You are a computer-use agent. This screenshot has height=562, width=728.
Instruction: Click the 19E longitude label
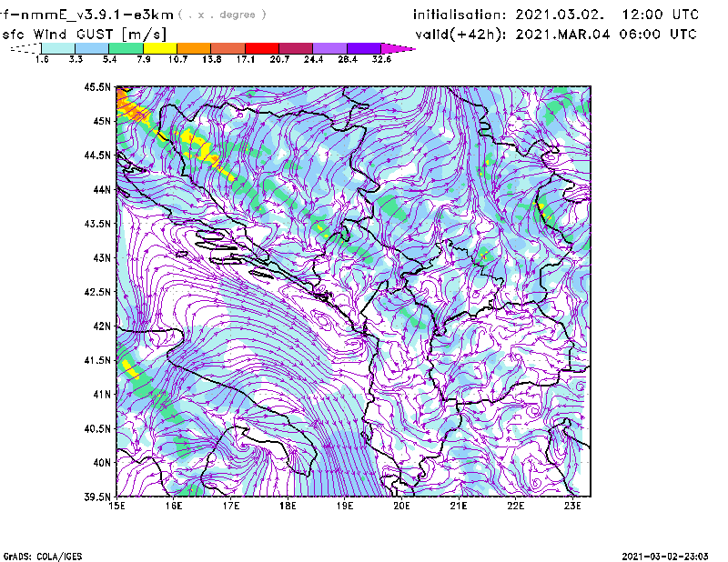345,506
